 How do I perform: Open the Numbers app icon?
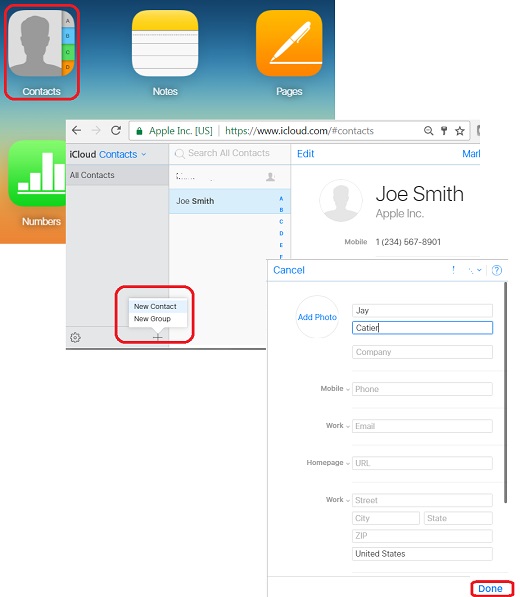coord(37,174)
